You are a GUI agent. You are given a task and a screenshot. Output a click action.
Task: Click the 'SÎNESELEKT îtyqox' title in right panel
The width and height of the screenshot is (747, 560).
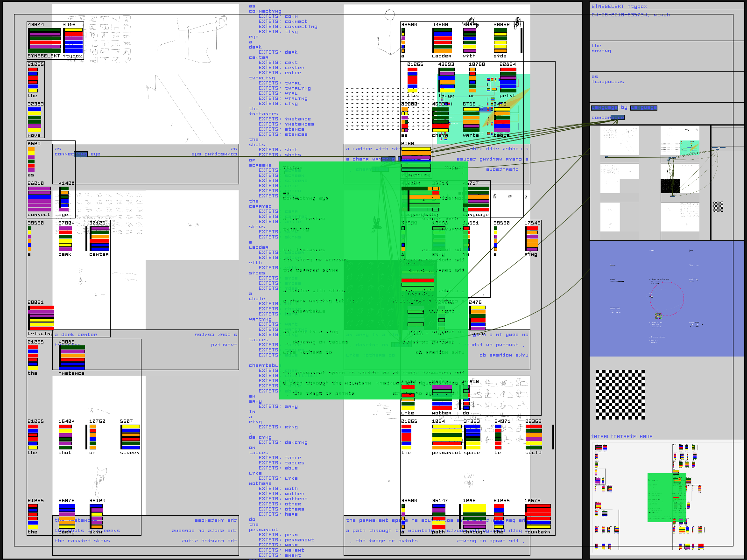coord(619,7)
